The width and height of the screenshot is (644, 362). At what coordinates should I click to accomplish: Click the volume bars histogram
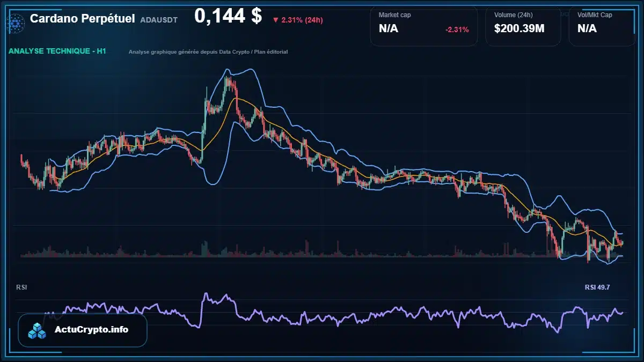(322, 249)
